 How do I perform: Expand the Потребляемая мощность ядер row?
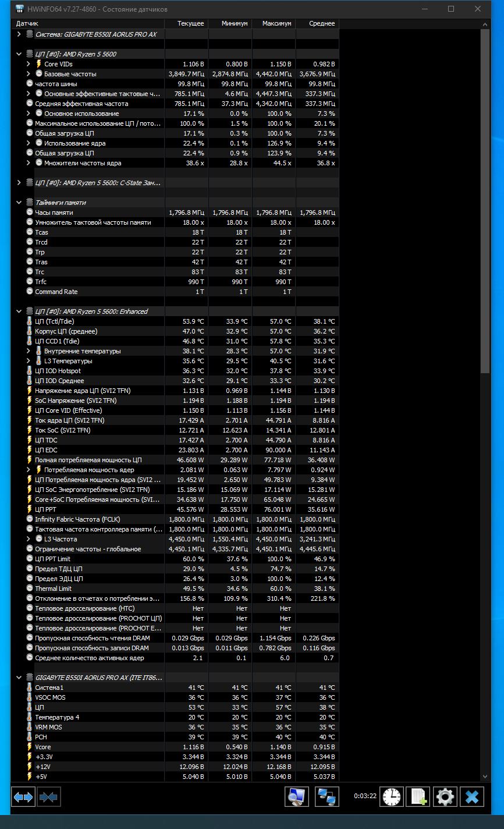(29, 470)
